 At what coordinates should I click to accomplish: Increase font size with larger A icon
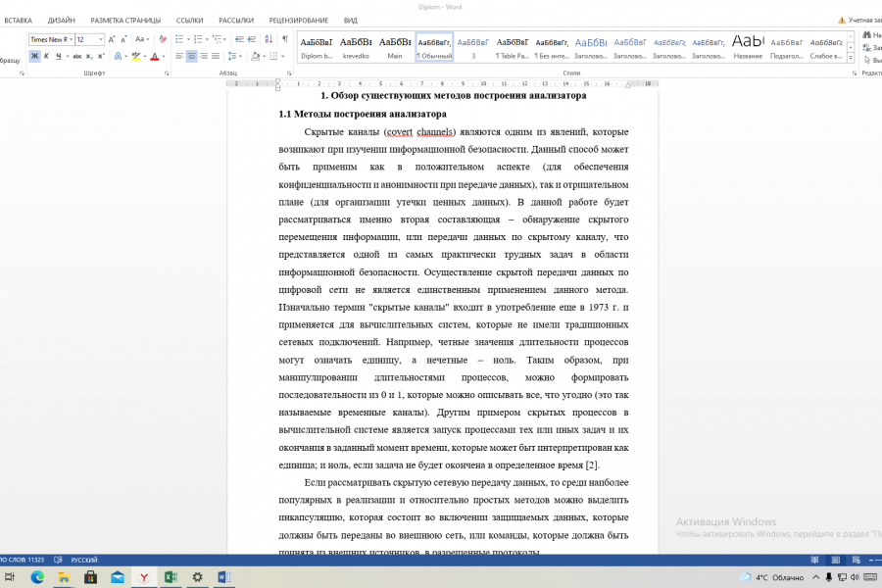(x=112, y=39)
